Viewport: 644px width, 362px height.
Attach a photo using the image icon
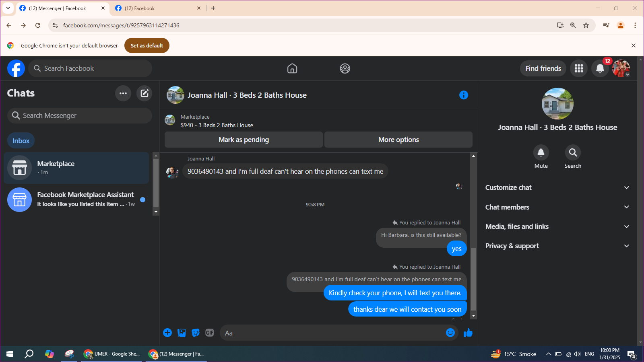[x=182, y=333]
